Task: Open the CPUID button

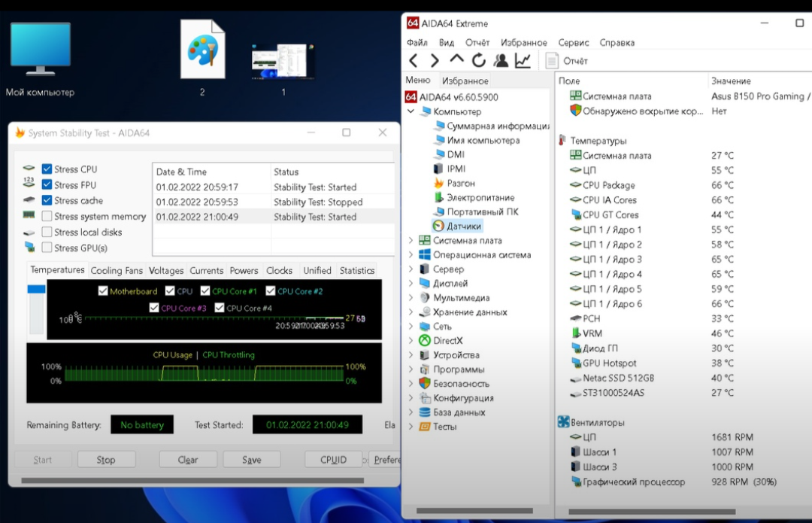Action: tap(333, 460)
